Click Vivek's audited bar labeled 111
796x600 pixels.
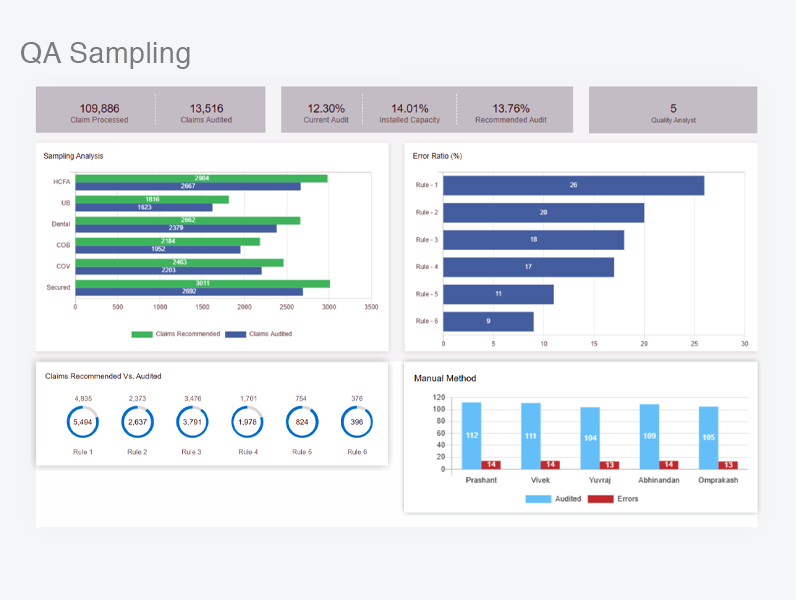531,436
